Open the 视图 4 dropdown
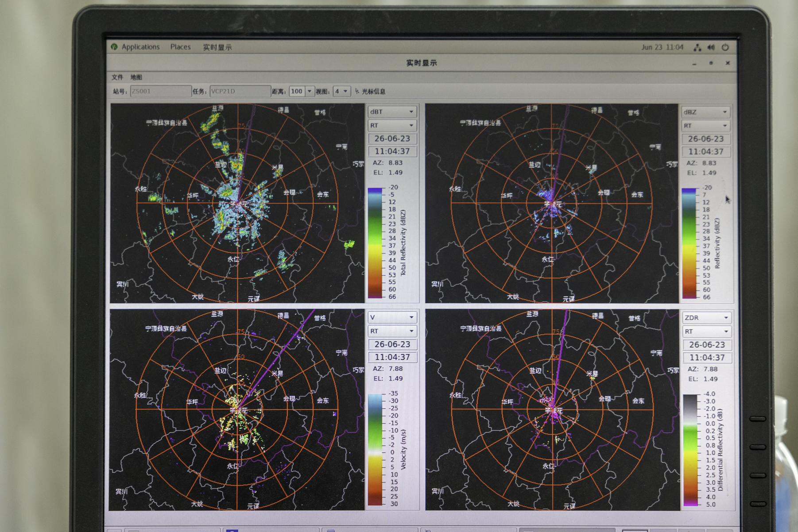Image resolution: width=798 pixels, height=532 pixels. (x=341, y=92)
